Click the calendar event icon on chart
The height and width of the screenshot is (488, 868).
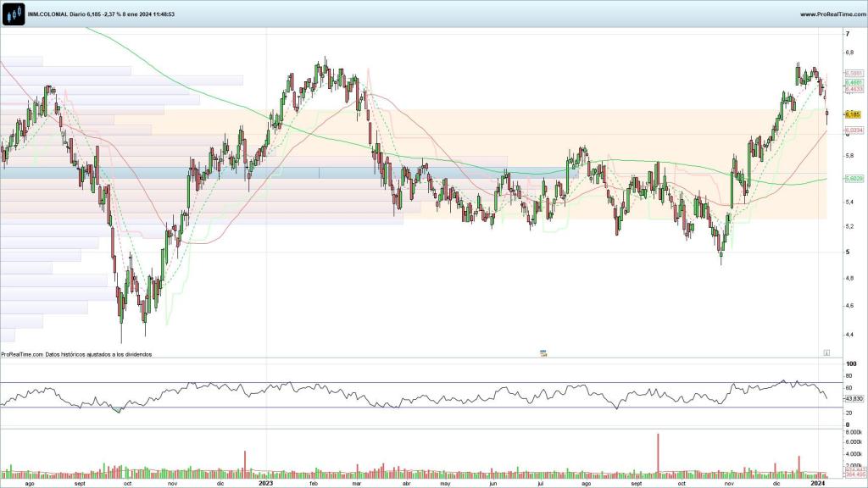(x=542, y=352)
